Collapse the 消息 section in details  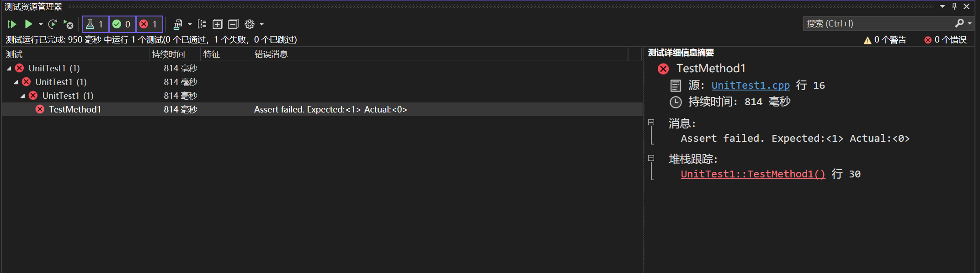click(x=651, y=123)
